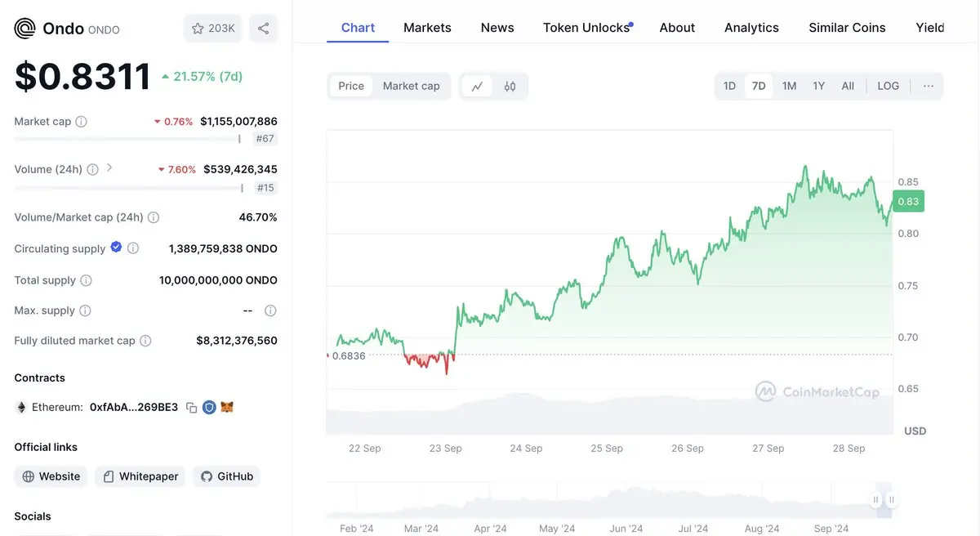Open the Whitepaper link

coord(140,476)
